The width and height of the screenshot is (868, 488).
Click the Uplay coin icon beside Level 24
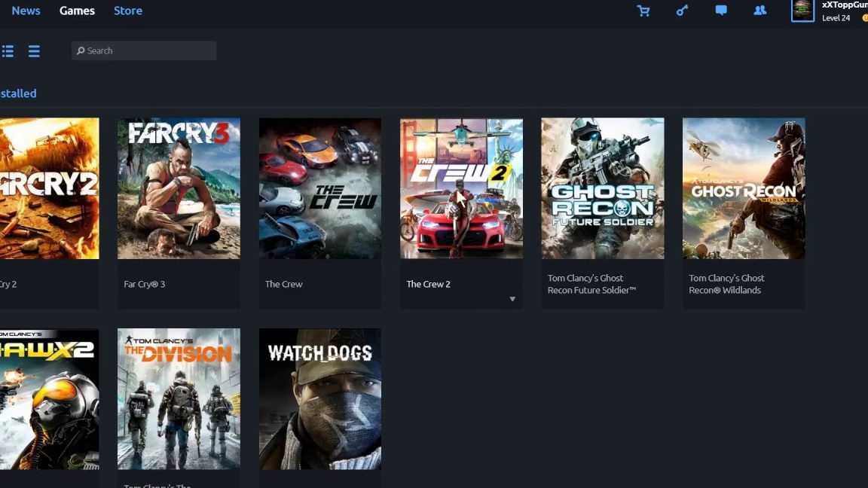pos(865,18)
